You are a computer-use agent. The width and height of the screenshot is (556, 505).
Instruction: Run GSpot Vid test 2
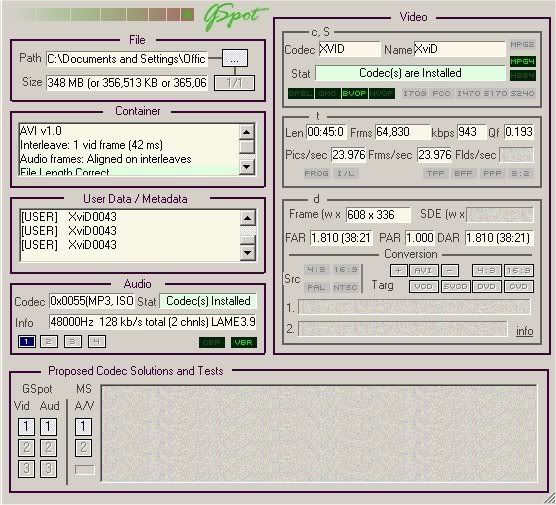pos(27,448)
